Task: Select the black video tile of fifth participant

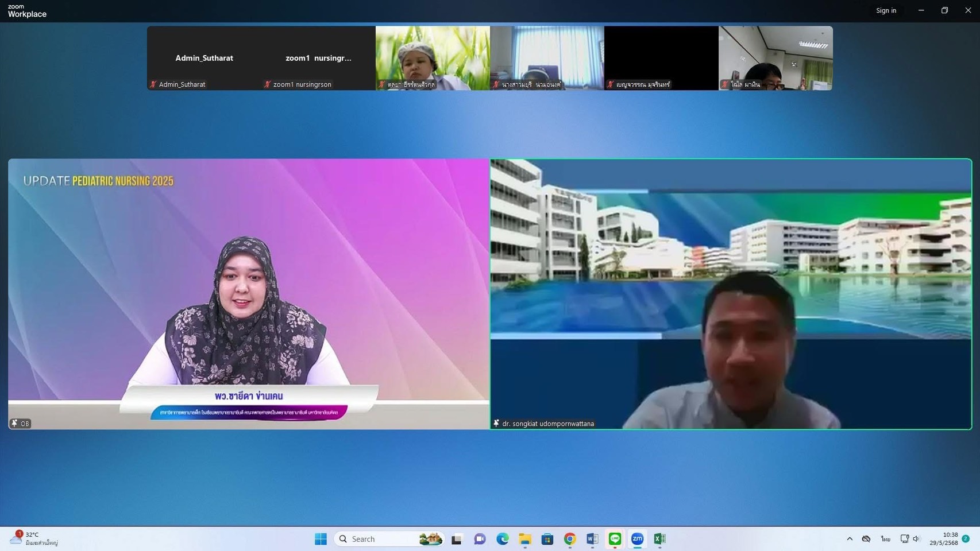Action: click(661, 58)
